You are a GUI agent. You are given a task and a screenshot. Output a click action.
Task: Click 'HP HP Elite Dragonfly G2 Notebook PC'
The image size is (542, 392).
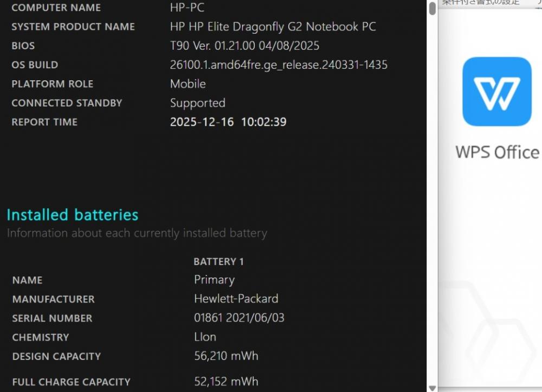click(273, 27)
